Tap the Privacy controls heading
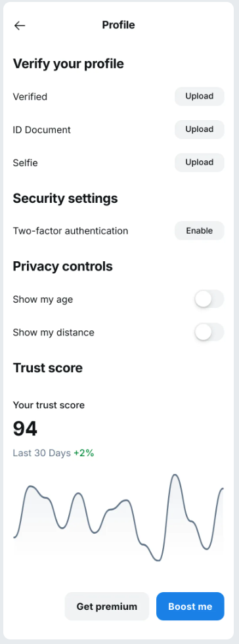Screen dimensions: 239x644 click(62, 266)
